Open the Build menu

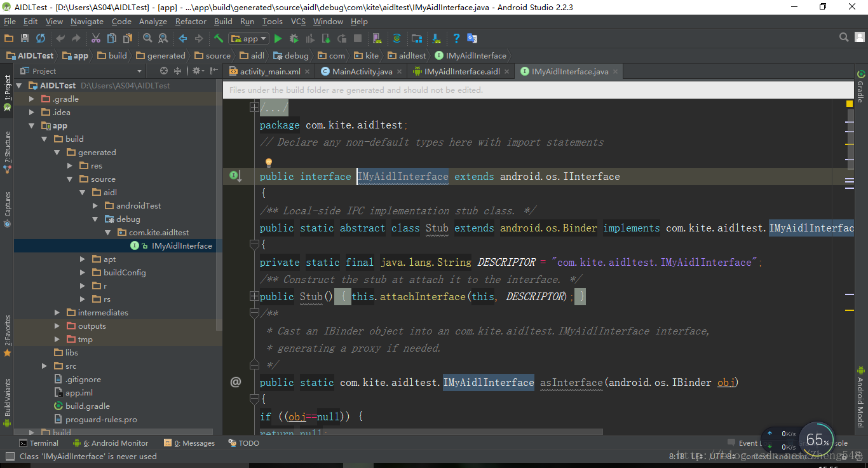coord(223,21)
